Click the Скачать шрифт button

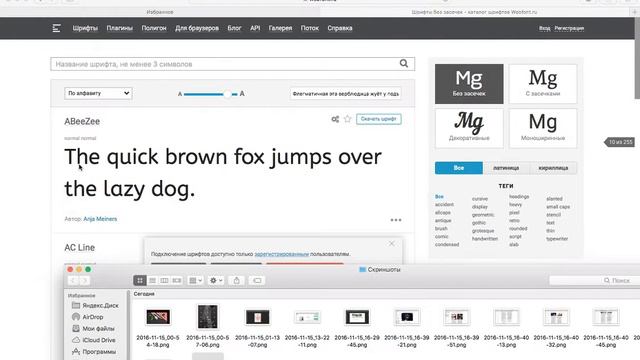(378, 119)
